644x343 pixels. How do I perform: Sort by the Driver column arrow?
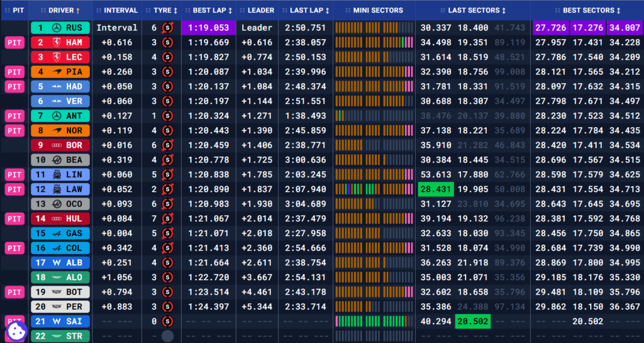coord(78,10)
